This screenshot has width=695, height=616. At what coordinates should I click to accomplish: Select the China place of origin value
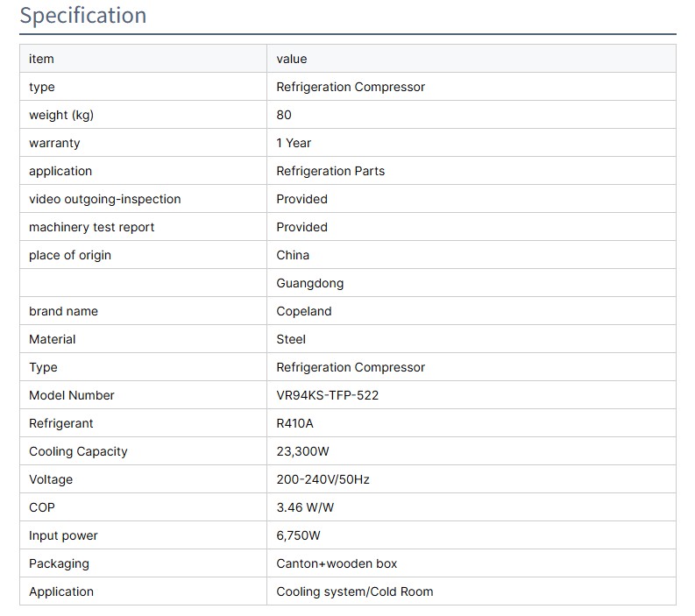[x=293, y=255]
